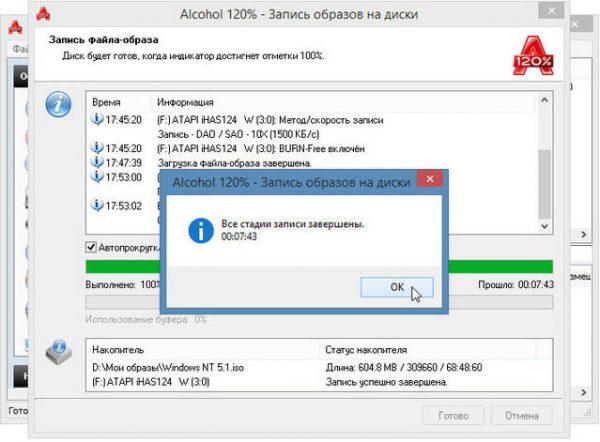Click OK in the completion dialog
Viewport: 600px width, 442px height.
[x=397, y=287]
